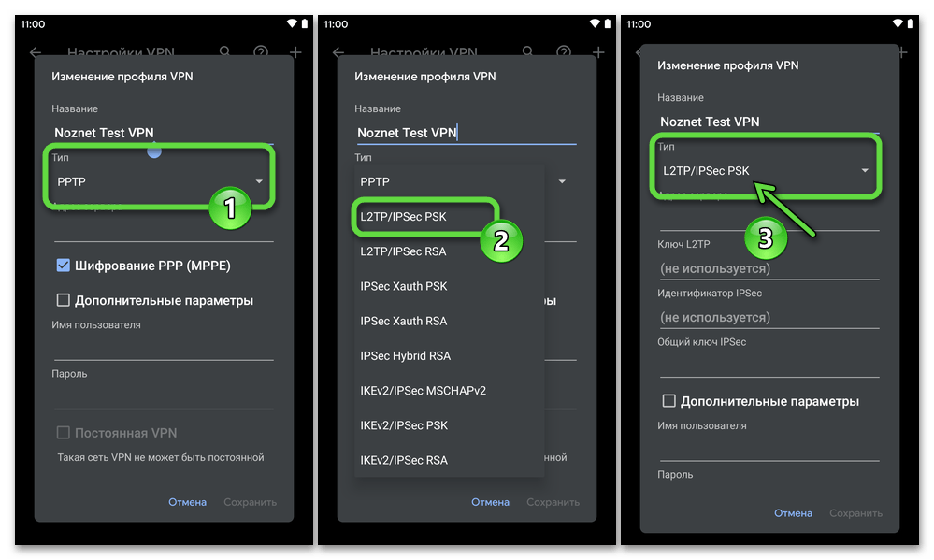Click Сохранить in the third screen dialog
The width and height of the screenshot is (934, 560).
pos(856,513)
